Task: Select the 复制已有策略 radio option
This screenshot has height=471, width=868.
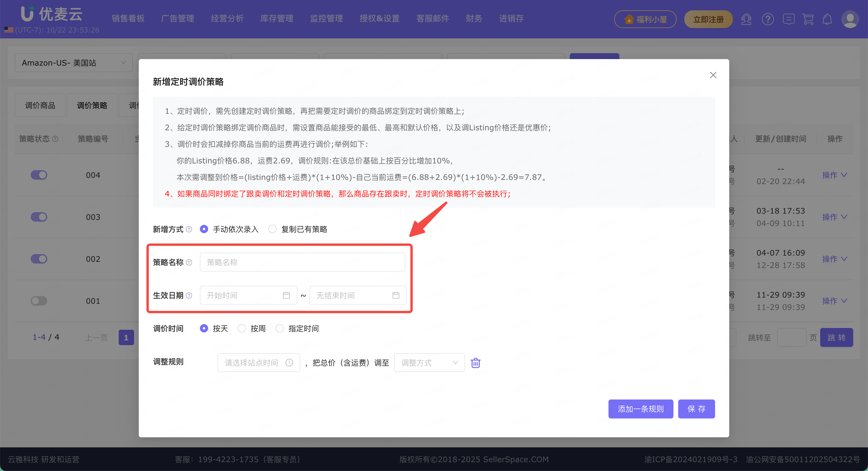Action: point(272,229)
